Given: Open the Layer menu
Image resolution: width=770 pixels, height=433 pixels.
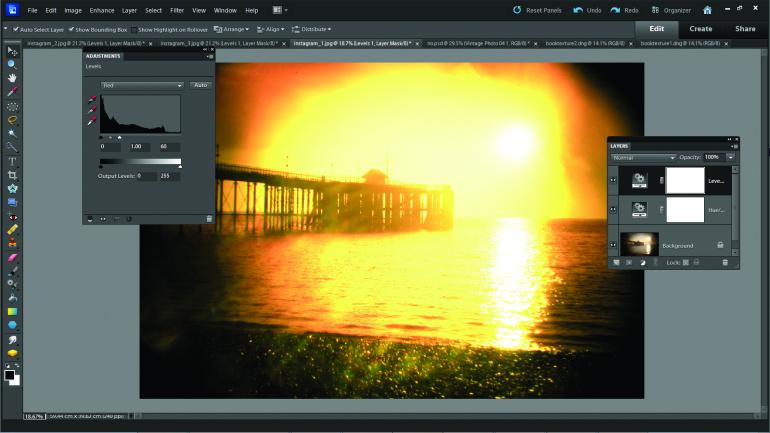Looking at the screenshot, I should (x=129, y=10).
